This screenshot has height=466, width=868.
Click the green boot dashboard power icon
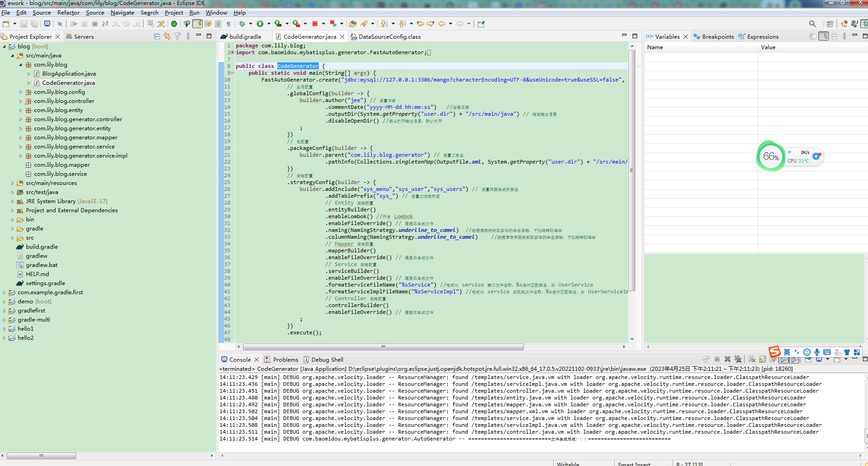(x=174, y=24)
